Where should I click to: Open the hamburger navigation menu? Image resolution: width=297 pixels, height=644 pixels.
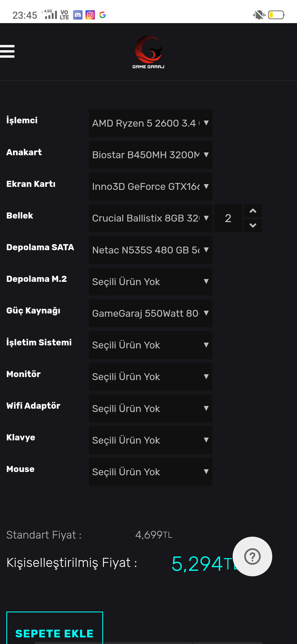(x=7, y=51)
